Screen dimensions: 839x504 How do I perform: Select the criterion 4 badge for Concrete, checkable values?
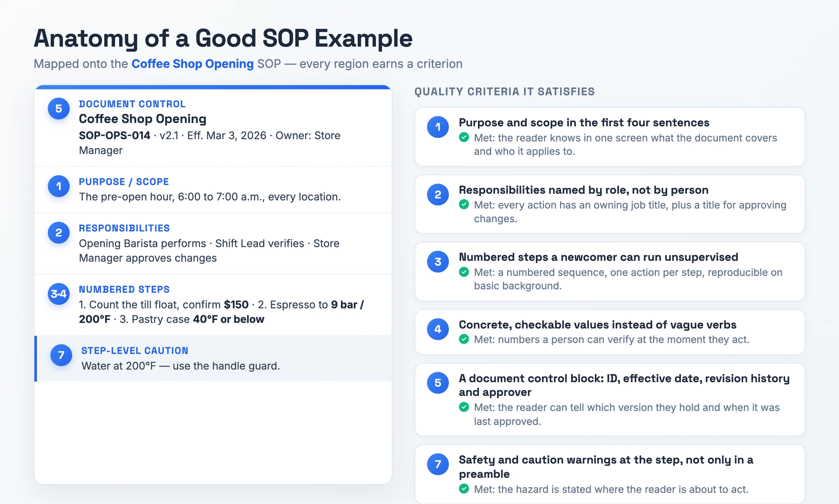(x=438, y=329)
